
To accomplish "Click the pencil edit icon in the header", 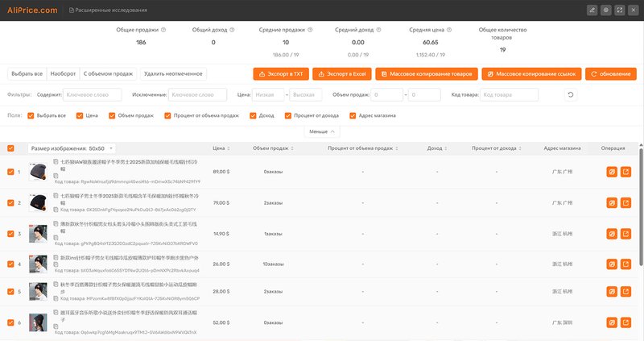I will (x=592, y=10).
